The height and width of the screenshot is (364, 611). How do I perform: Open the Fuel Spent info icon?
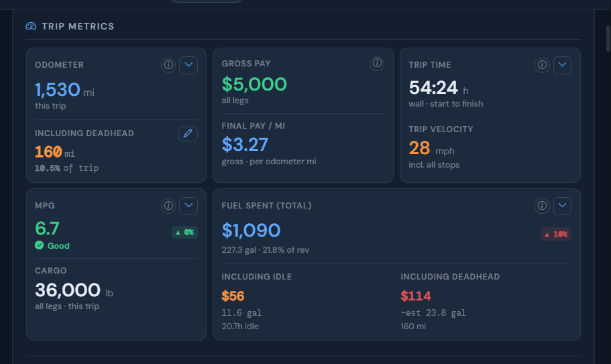(542, 206)
